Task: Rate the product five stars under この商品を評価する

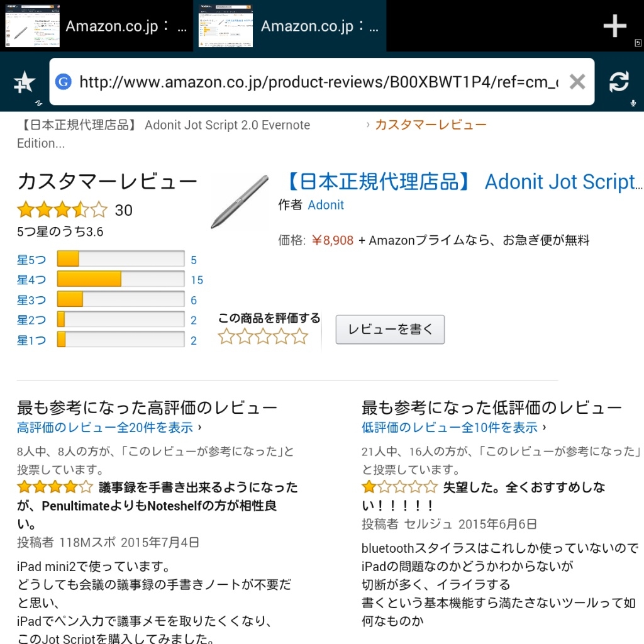Action: (300, 336)
